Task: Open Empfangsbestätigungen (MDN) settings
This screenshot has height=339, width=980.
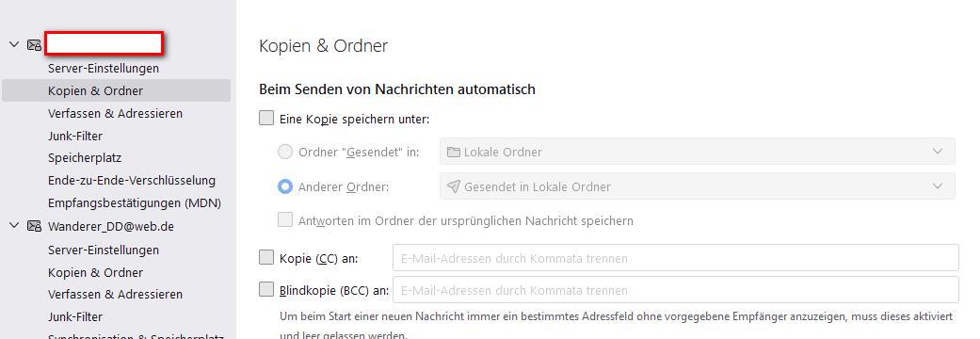Action: [135, 202]
